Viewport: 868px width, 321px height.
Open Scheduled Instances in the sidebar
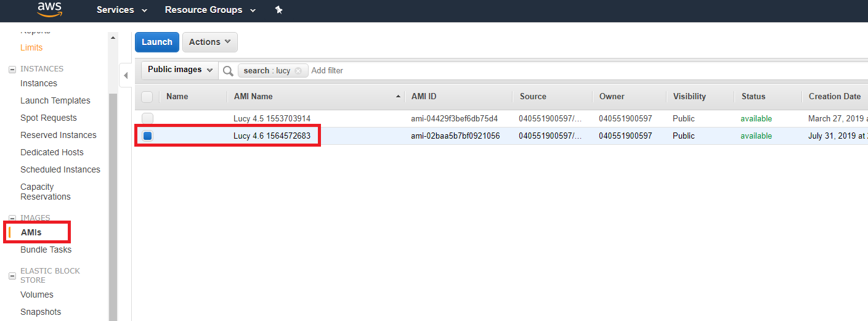click(x=60, y=169)
